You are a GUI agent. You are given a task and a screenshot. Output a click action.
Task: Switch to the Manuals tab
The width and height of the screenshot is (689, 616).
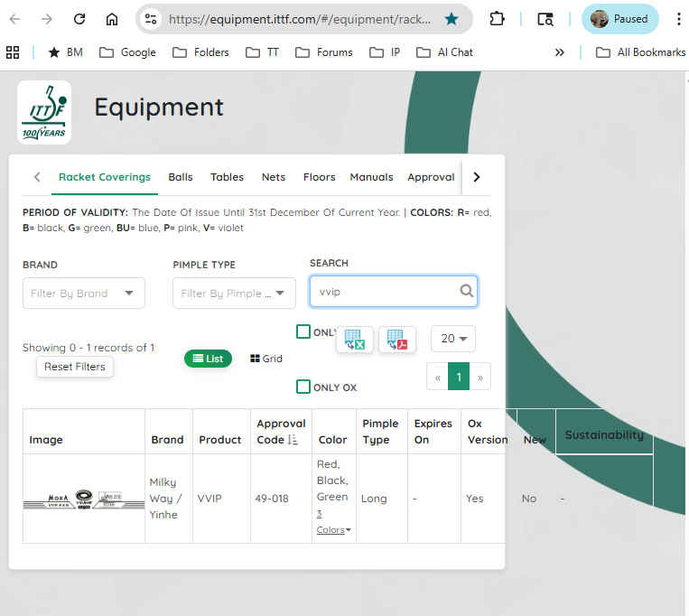point(371,177)
